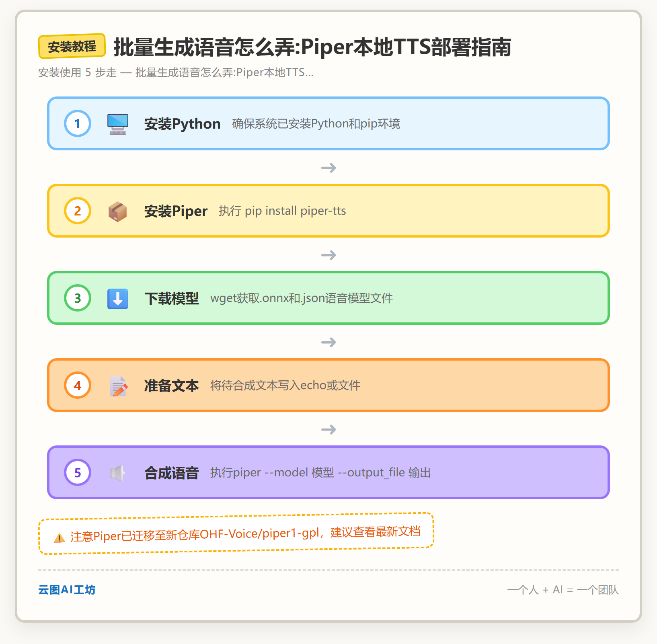Click the text 将待合成文本写入echo或文件
This screenshot has height=644, width=657.
coord(285,386)
